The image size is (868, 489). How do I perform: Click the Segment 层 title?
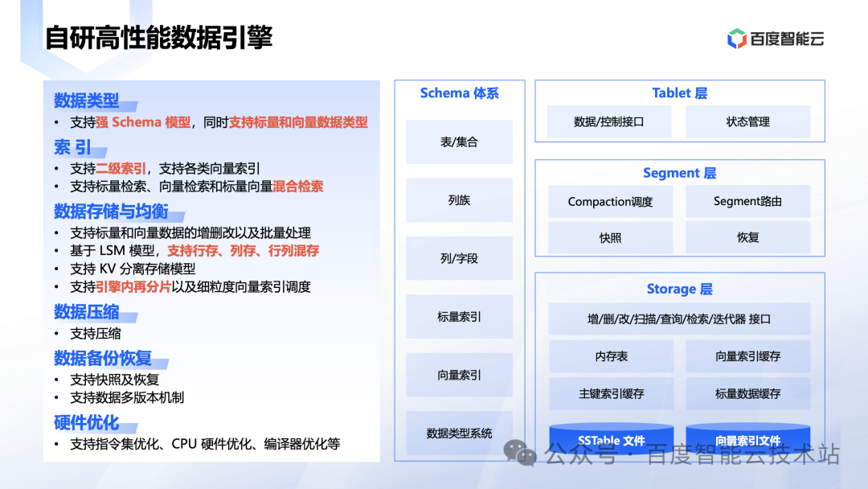(x=680, y=173)
